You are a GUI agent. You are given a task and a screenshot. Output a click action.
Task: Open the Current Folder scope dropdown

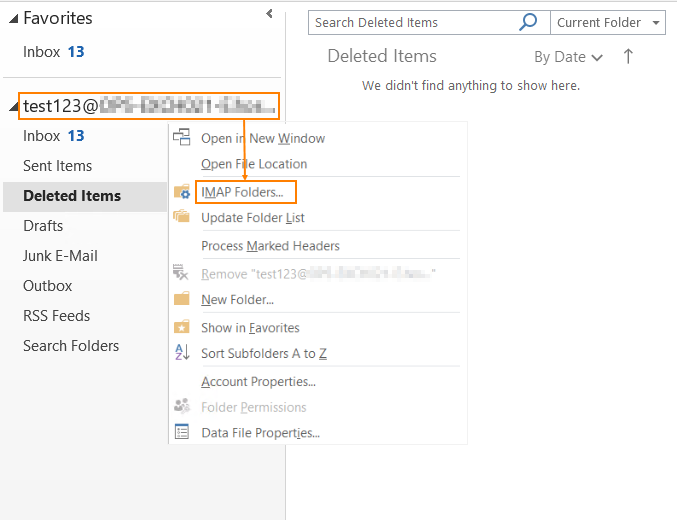(x=610, y=23)
